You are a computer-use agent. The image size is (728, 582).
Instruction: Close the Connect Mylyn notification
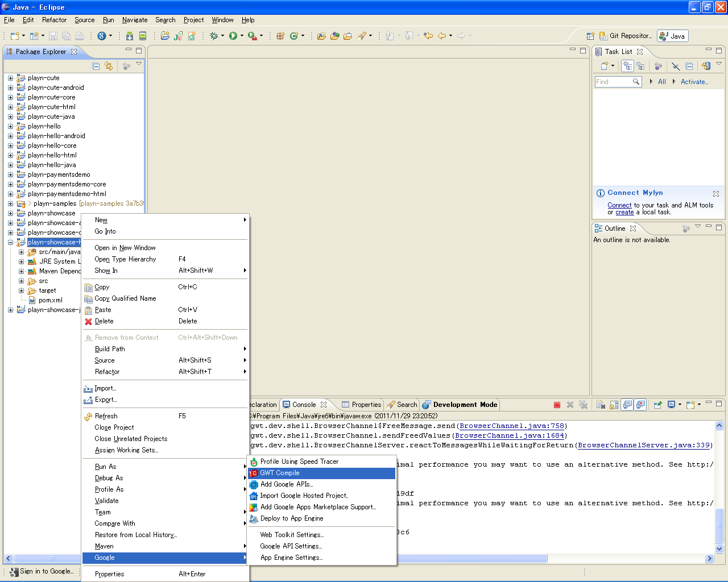click(x=716, y=194)
